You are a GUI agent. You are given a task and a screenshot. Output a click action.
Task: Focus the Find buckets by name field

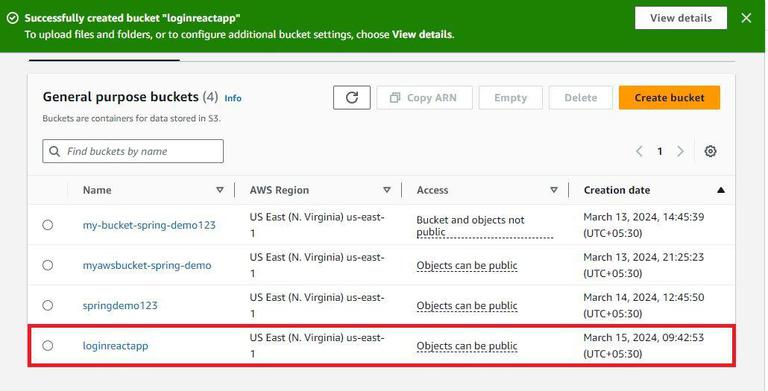click(133, 151)
